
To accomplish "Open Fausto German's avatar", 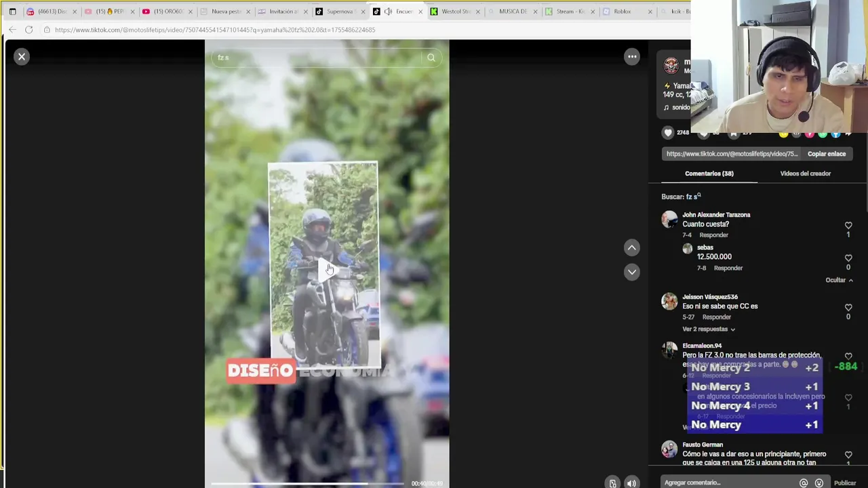I will [x=669, y=449].
